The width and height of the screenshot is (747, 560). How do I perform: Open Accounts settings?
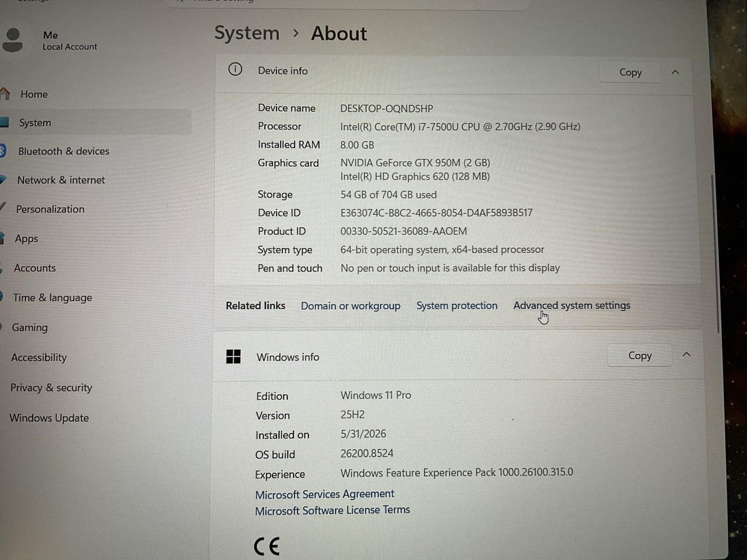click(x=35, y=268)
